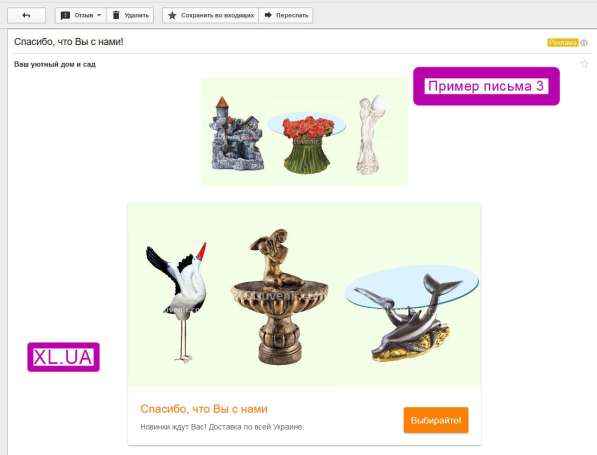The width and height of the screenshot is (597, 455).
Task: Click the Новинки ждут Вас description text
Action: (x=222, y=427)
